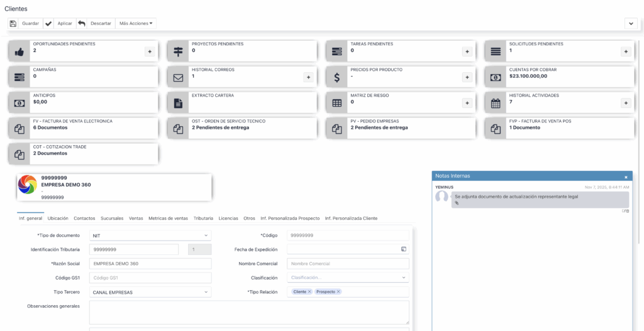Viewport: 644px width, 331px height.
Task: Click the Extracto Cartera document icon
Action: pyautogui.click(x=178, y=103)
